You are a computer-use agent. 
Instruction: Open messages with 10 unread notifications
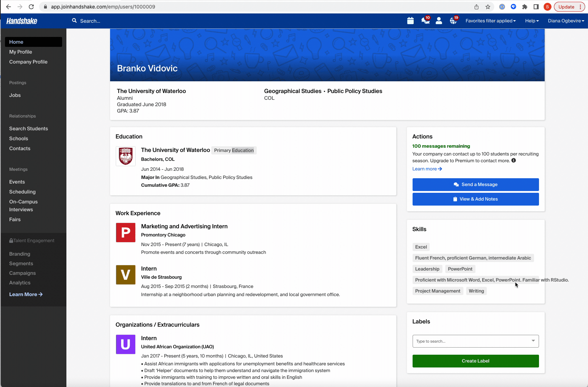[x=425, y=21]
